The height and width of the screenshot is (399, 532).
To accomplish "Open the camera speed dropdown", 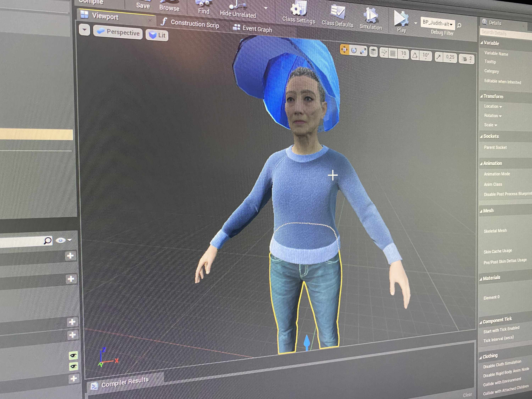I will (x=467, y=59).
